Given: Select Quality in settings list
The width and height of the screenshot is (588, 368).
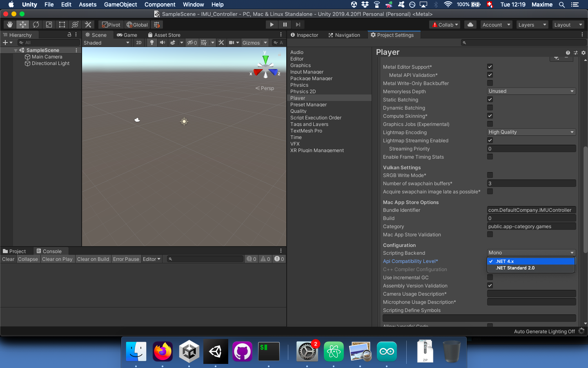Looking at the screenshot, I should point(298,111).
